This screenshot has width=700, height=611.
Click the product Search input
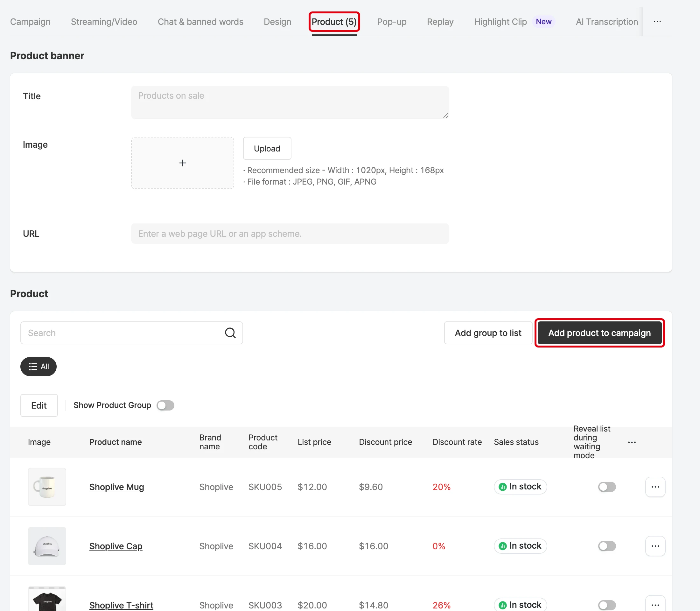tap(132, 333)
